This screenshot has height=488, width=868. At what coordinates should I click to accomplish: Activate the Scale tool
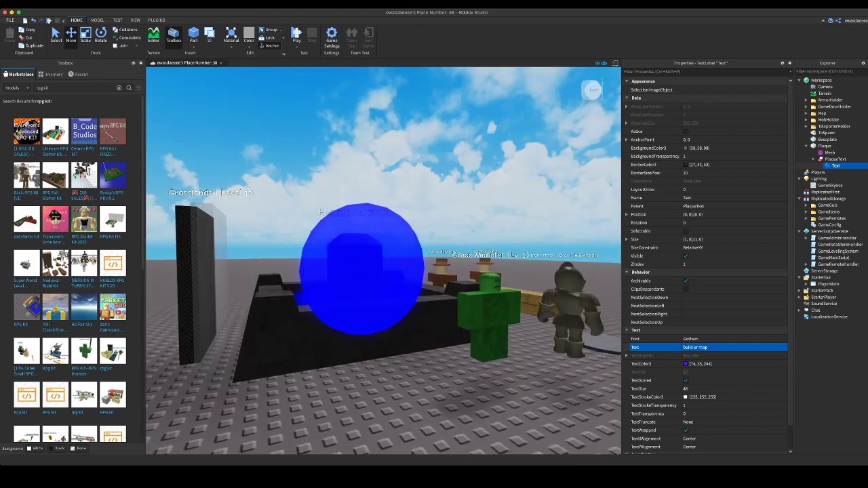click(85, 35)
